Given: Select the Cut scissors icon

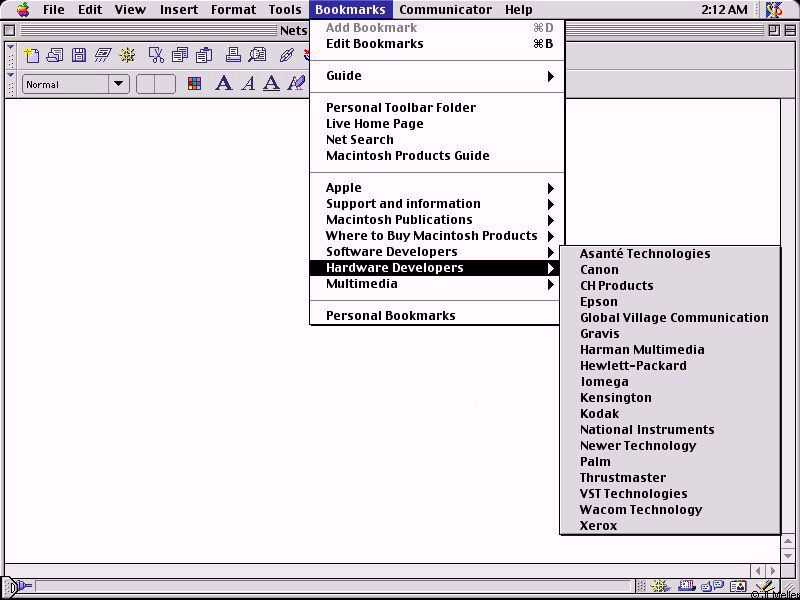Looking at the screenshot, I should point(156,55).
